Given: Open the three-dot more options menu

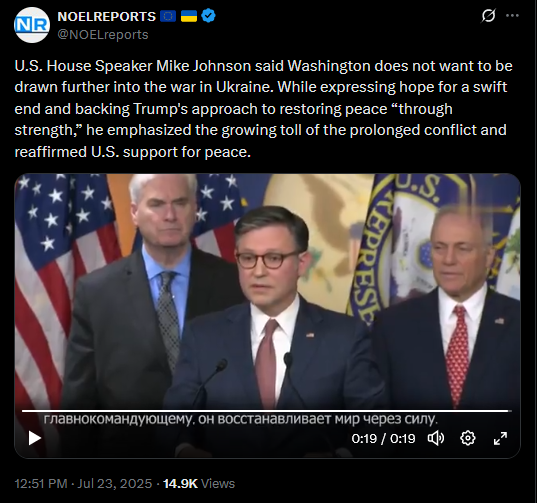Looking at the screenshot, I should (512, 16).
